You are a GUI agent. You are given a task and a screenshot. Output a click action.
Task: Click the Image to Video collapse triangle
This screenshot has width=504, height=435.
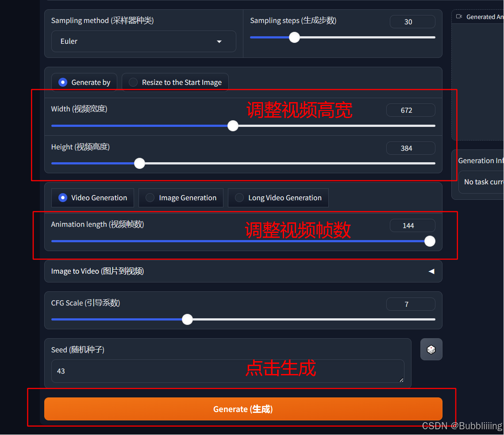[x=431, y=271]
